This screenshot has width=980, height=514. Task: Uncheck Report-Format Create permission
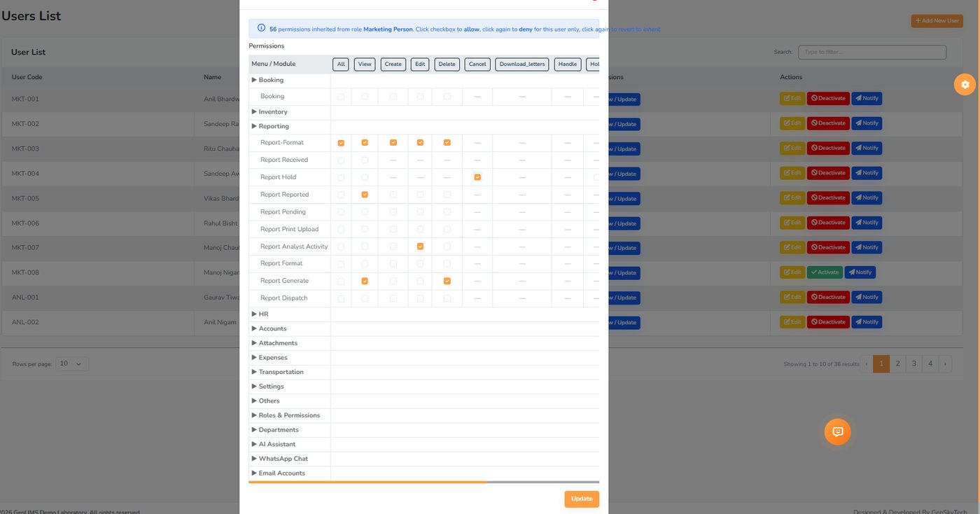(393, 143)
